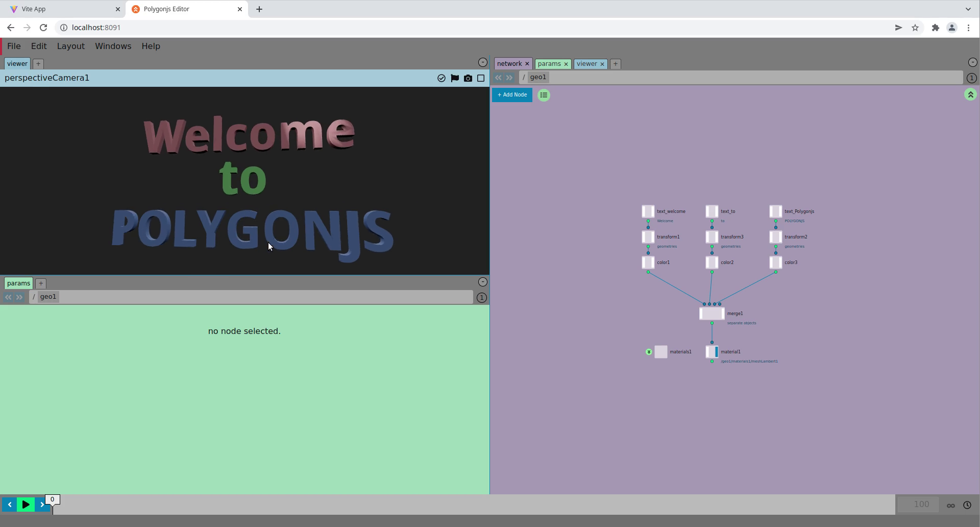Click the text_Polygonjs node
Image resolution: width=980 pixels, height=527 pixels.
pyautogui.click(x=776, y=211)
